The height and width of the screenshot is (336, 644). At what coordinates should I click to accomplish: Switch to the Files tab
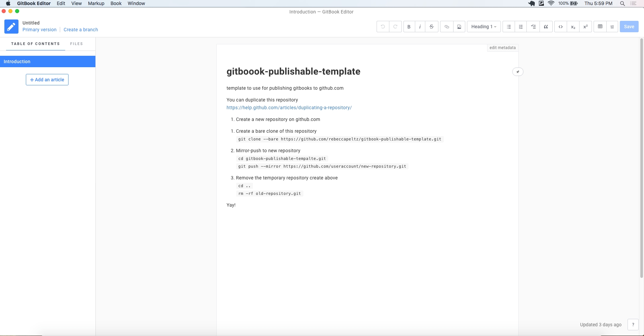point(76,44)
